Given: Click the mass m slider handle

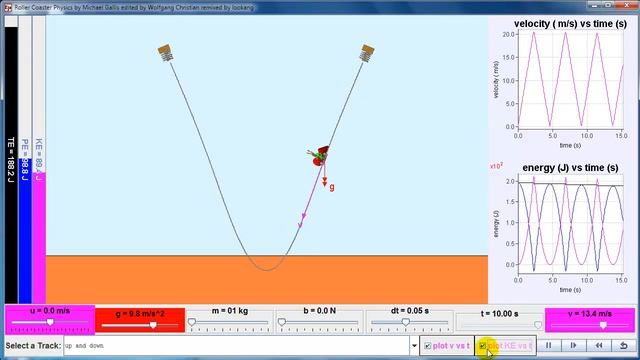Looking at the screenshot, I should click(191, 322).
